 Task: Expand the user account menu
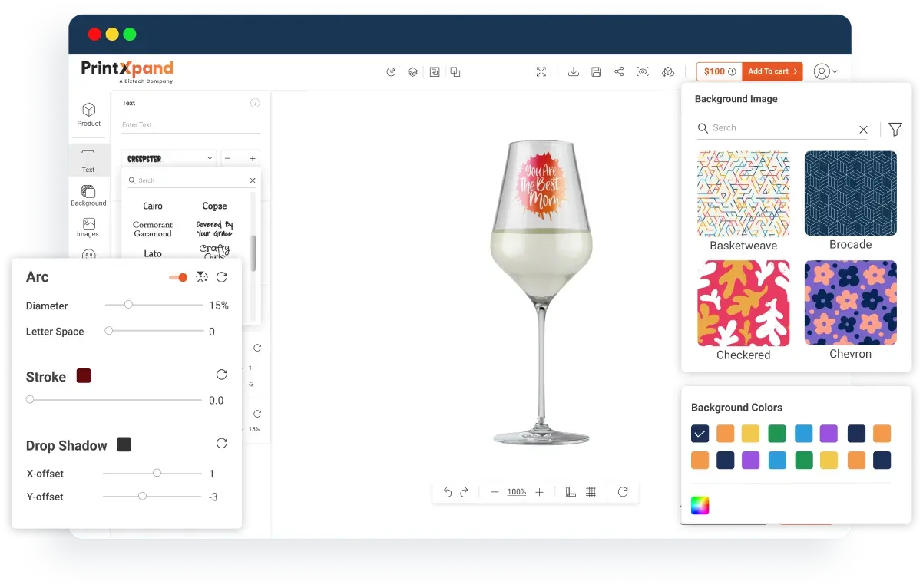825,72
